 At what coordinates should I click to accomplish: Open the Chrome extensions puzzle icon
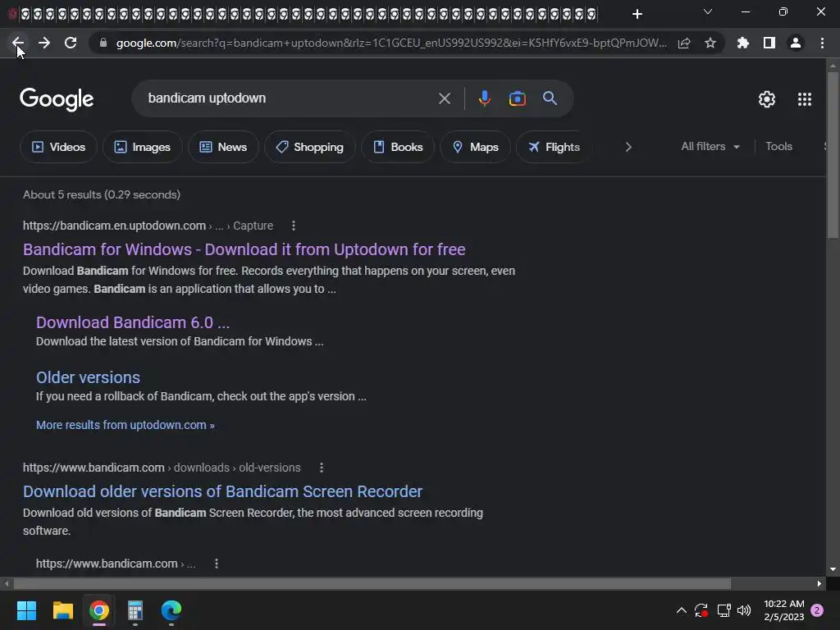743,43
